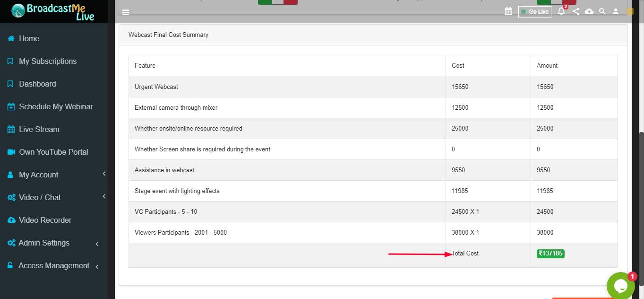
Task: Click the Feature column header
Action: [x=145, y=66]
